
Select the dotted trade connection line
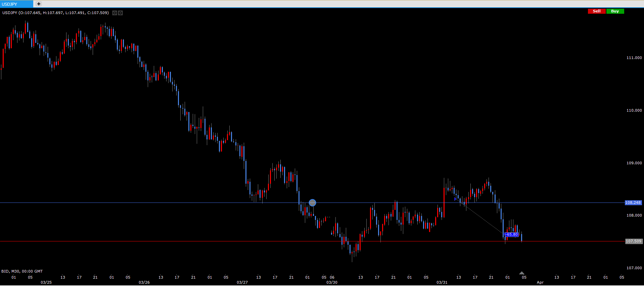(x=484, y=220)
